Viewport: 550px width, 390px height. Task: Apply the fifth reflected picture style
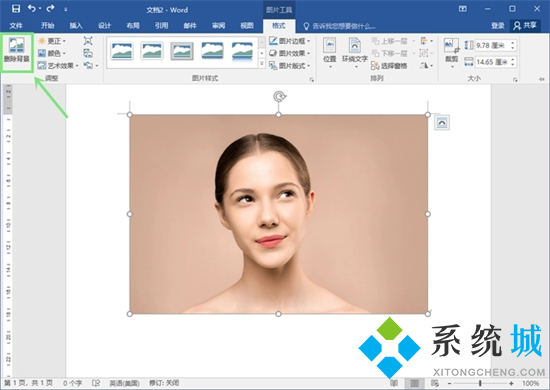242,51
